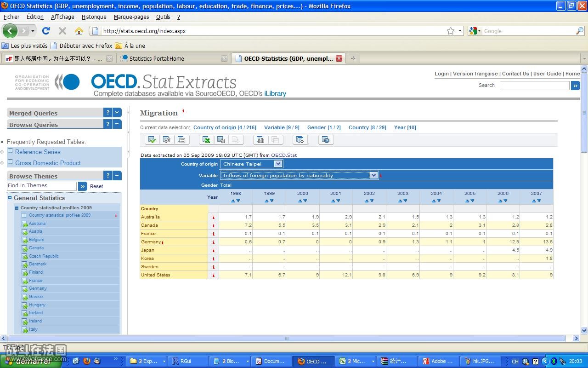Click the Find in Themes go arrow button
The width and height of the screenshot is (588, 368).
click(82, 186)
